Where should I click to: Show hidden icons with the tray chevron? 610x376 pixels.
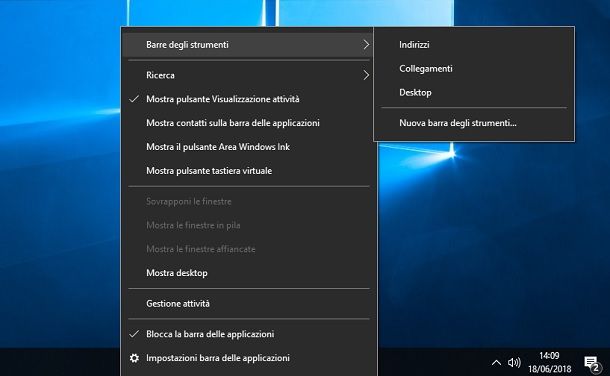point(496,363)
